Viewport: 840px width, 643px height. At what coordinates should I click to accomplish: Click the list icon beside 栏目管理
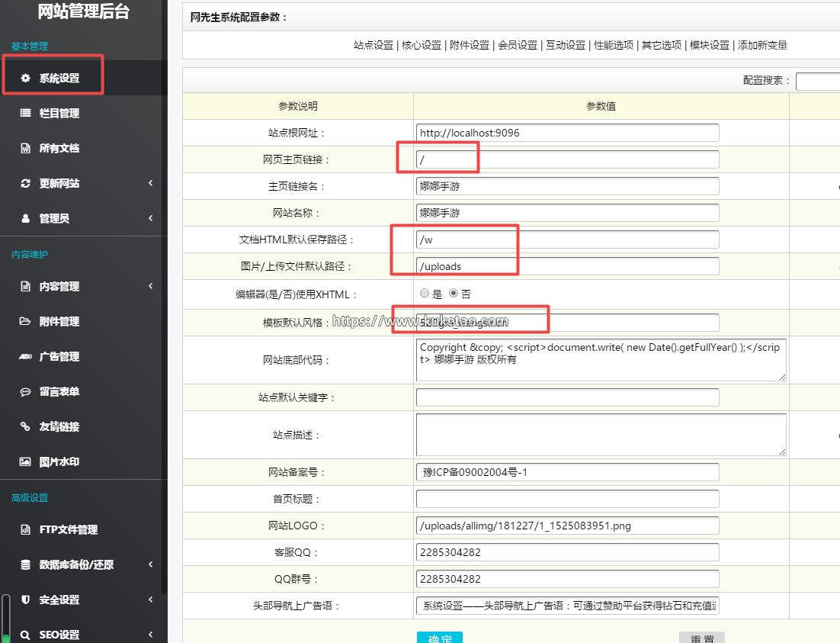coord(25,113)
